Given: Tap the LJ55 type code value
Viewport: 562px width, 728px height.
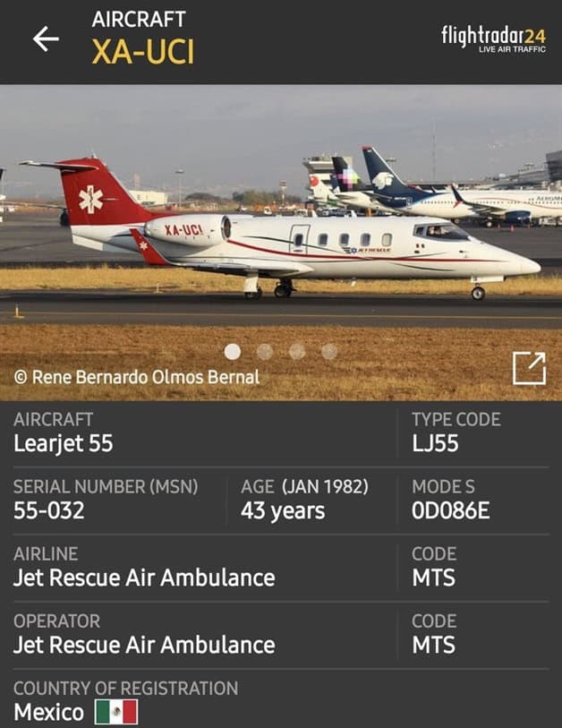Looking at the screenshot, I should point(435,443).
